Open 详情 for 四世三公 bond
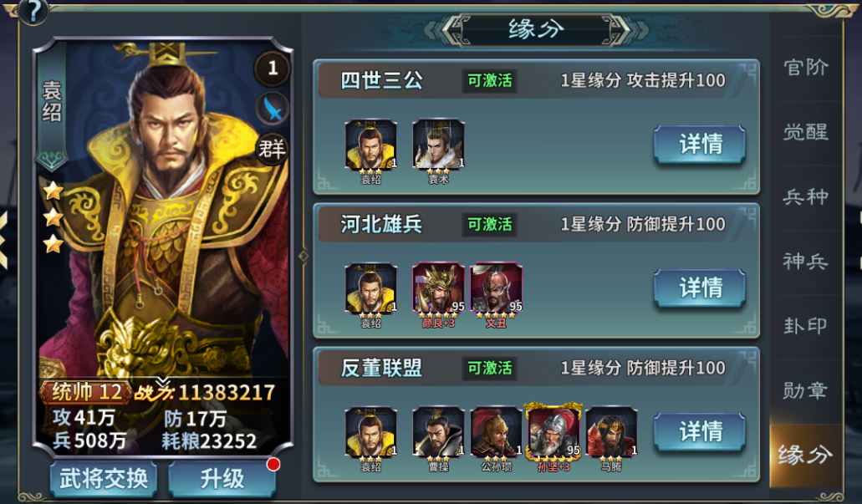This screenshot has width=862, height=504. (x=700, y=145)
